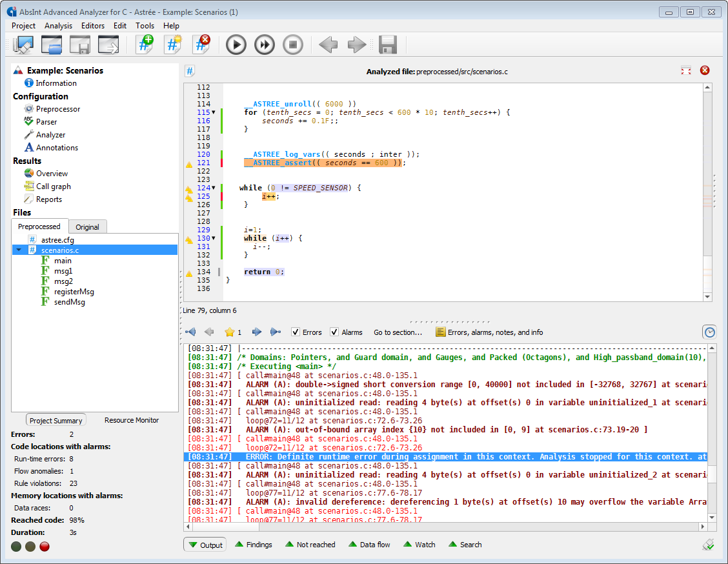
Task: Switch to the Original files tab
Action: click(x=87, y=227)
